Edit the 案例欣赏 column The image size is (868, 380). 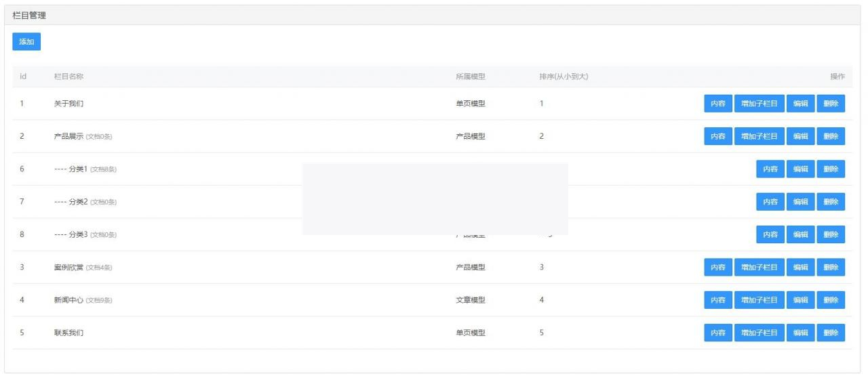coord(800,268)
